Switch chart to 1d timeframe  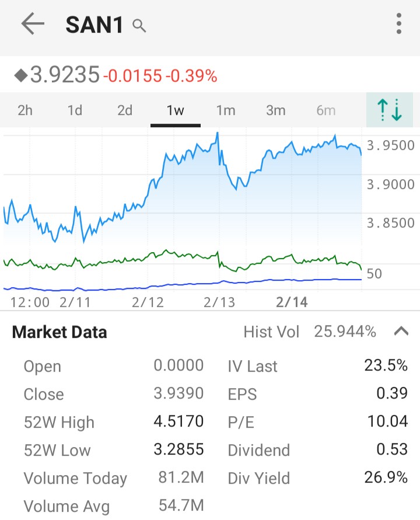click(x=75, y=110)
